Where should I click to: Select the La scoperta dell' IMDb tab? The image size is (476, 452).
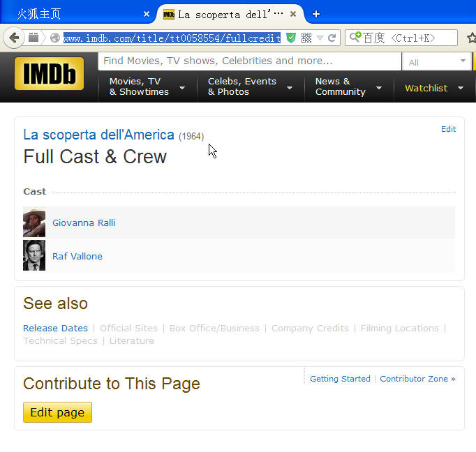pos(230,14)
